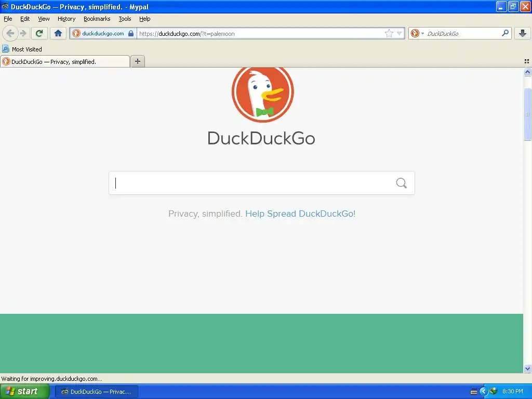The width and height of the screenshot is (532, 399).
Task: Click the padlock security icon
Action: 131,33
